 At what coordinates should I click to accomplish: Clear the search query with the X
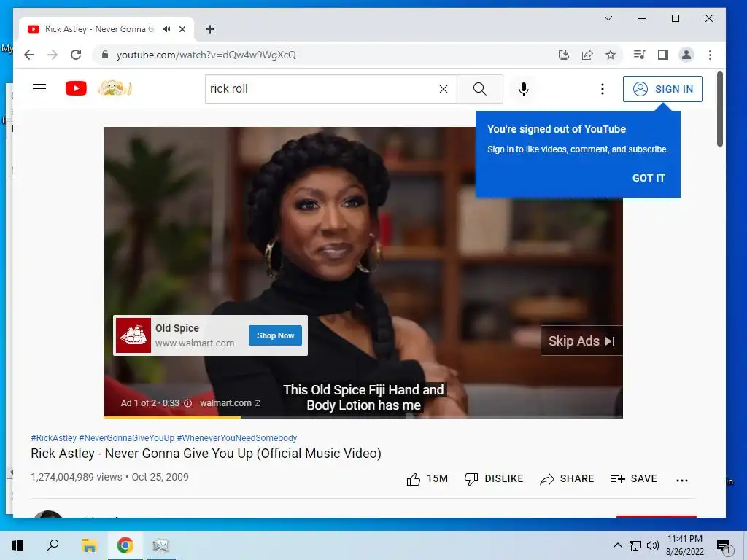pos(444,89)
